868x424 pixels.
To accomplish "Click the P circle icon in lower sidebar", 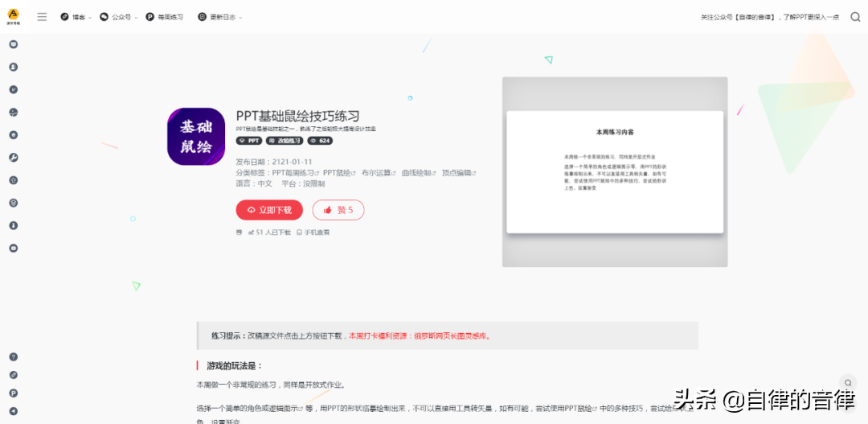I will [14, 393].
